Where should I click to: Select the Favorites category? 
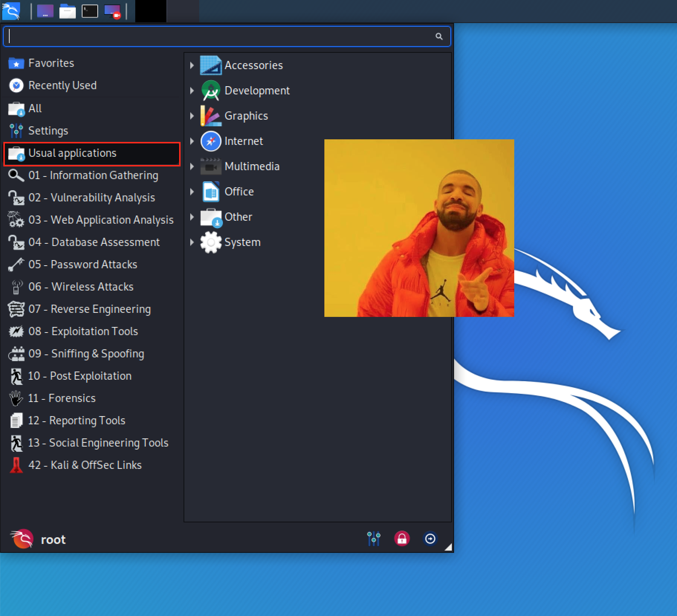(x=51, y=63)
